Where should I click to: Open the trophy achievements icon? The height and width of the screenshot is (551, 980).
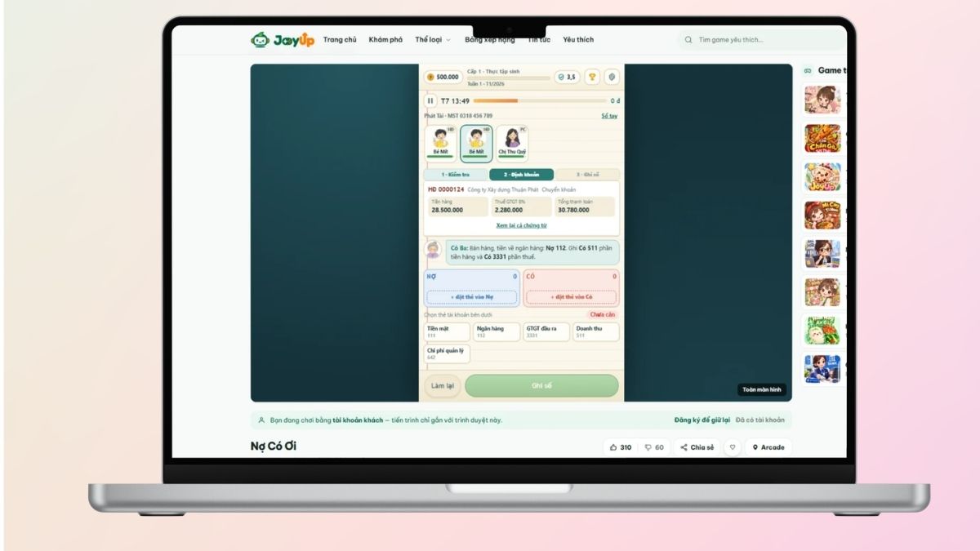click(x=592, y=77)
